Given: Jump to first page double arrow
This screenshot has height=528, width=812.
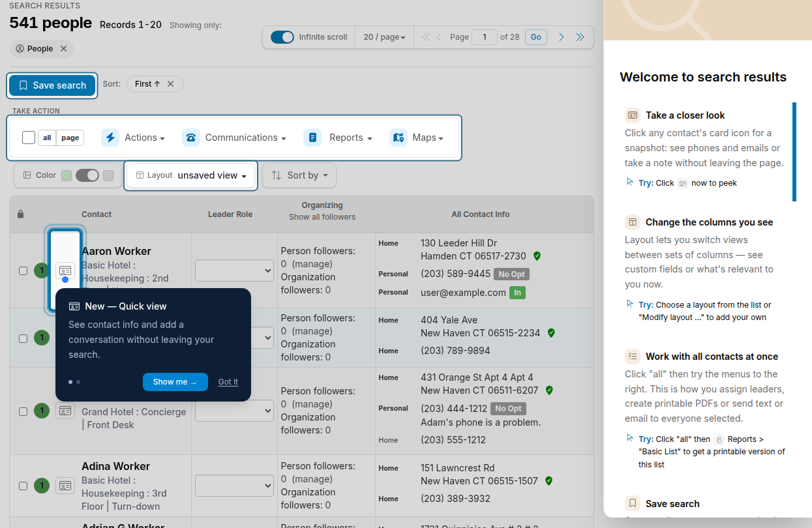Looking at the screenshot, I should pos(426,37).
